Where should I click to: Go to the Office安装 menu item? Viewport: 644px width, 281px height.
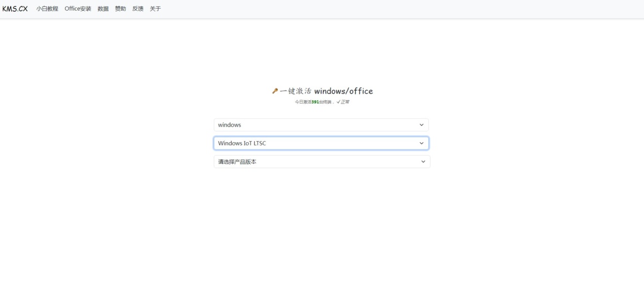[x=78, y=9]
